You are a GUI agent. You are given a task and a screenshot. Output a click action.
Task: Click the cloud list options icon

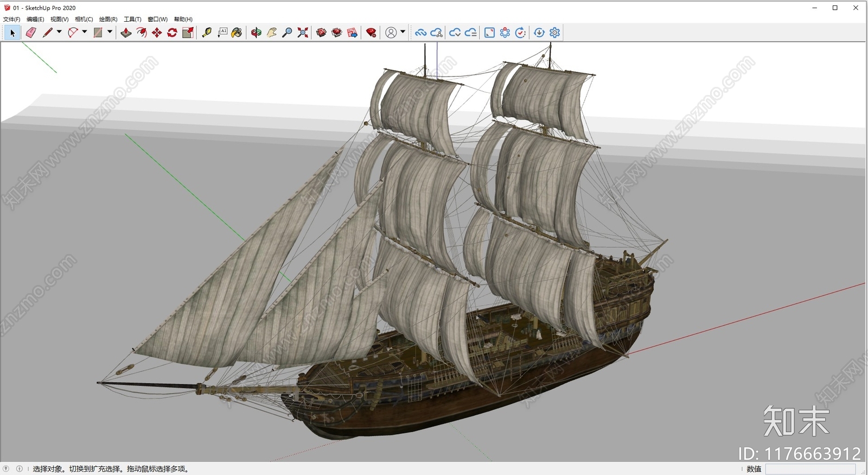click(x=471, y=33)
